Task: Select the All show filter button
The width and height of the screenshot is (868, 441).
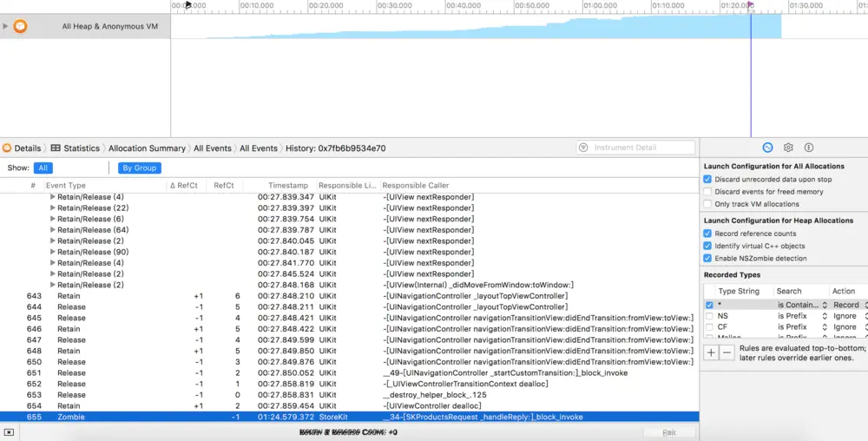Action: pos(43,168)
